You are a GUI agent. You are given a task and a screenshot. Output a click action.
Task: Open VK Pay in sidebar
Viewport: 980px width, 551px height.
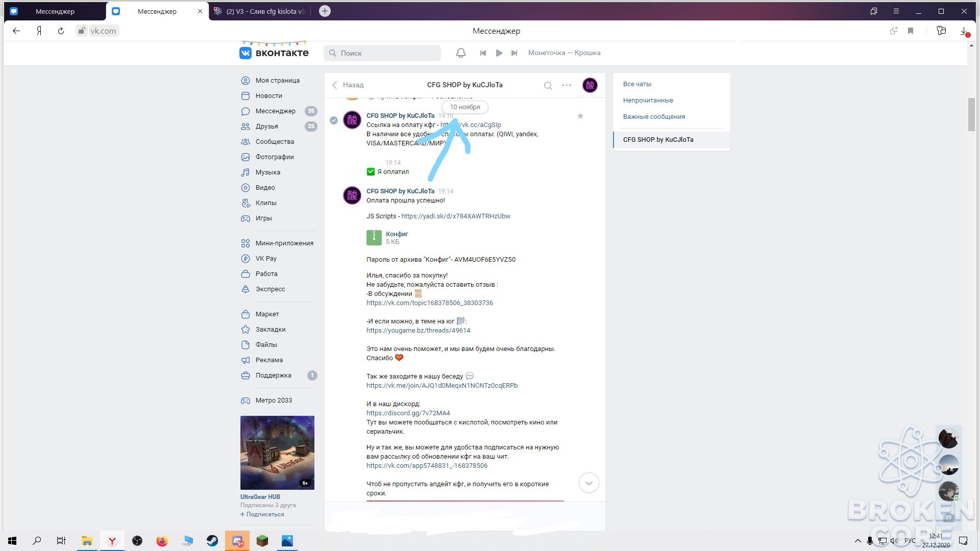(266, 259)
